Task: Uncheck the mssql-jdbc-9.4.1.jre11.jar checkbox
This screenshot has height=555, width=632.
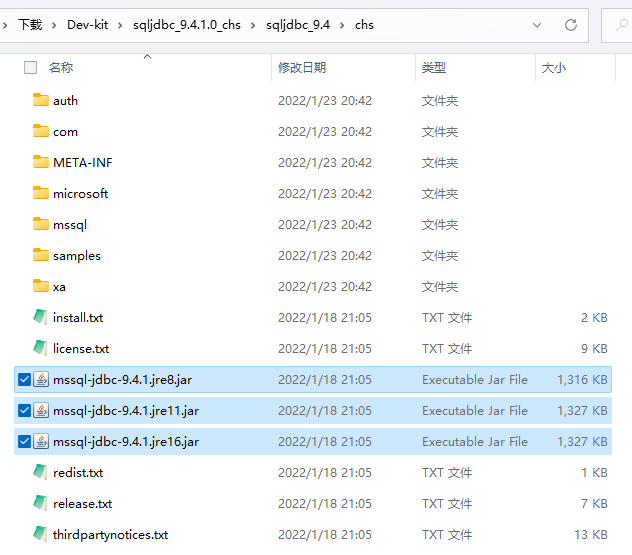Action: (x=24, y=410)
